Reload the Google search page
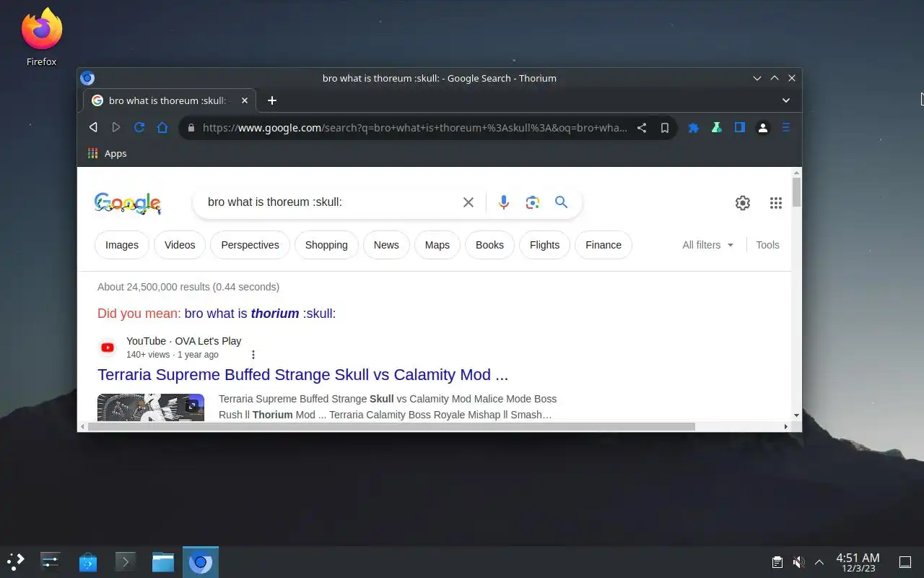The image size is (924, 578). click(x=139, y=128)
